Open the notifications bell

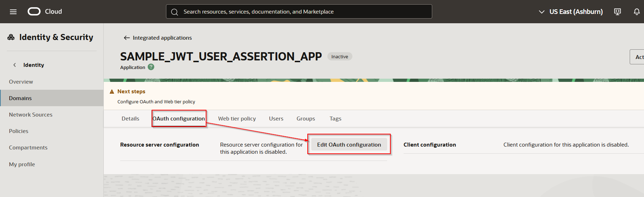tap(636, 12)
